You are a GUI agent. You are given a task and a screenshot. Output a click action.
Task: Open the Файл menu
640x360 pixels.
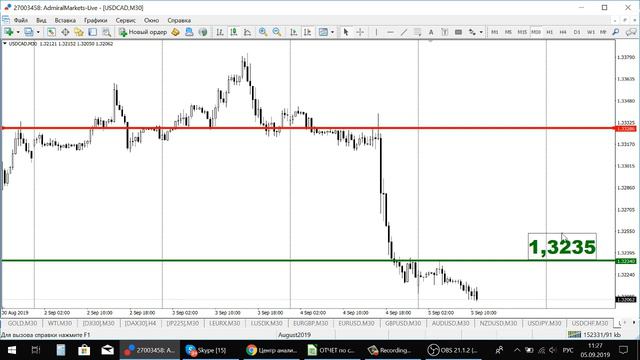point(21,20)
